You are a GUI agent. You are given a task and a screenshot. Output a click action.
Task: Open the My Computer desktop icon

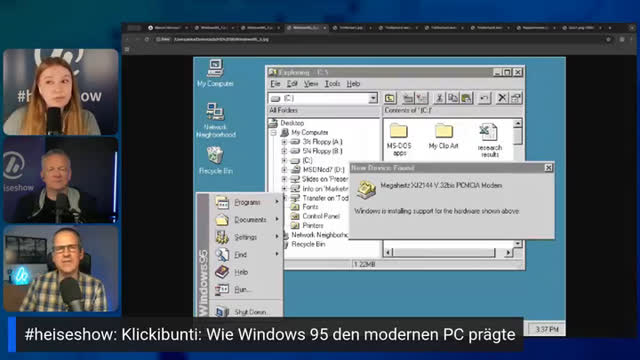215,73
